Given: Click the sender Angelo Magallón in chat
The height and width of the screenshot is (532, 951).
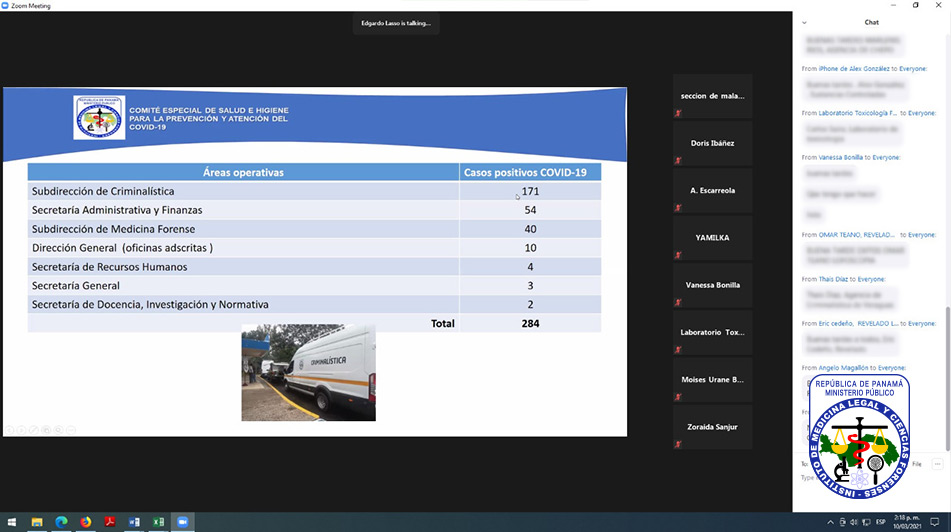Looking at the screenshot, I should 844,368.
